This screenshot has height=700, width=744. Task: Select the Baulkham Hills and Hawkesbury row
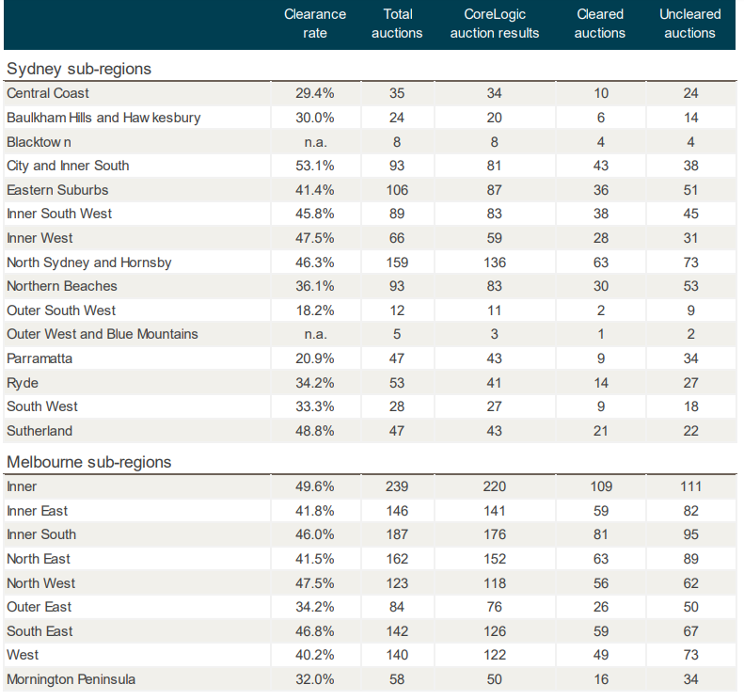[103, 118]
